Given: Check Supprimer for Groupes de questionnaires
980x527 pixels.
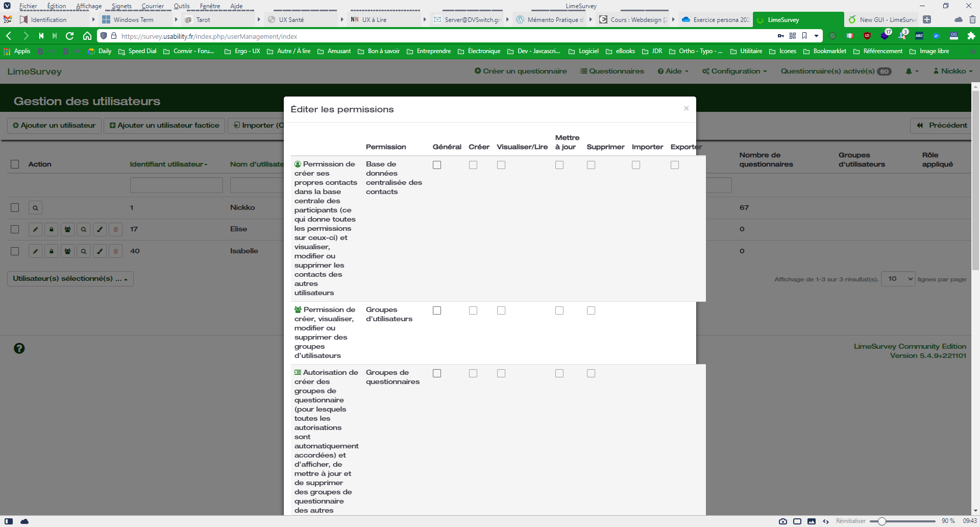Looking at the screenshot, I should pyautogui.click(x=591, y=373).
